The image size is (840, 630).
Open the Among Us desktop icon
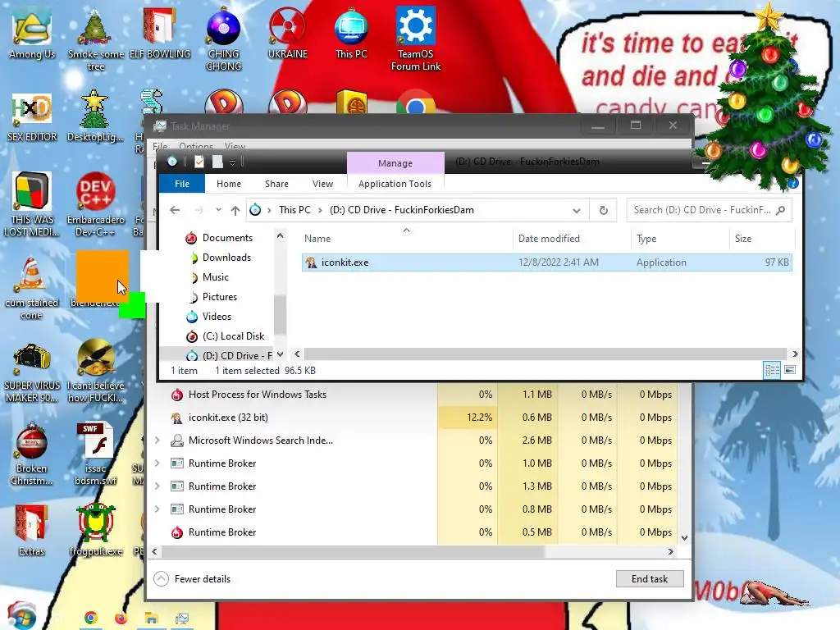[32, 33]
